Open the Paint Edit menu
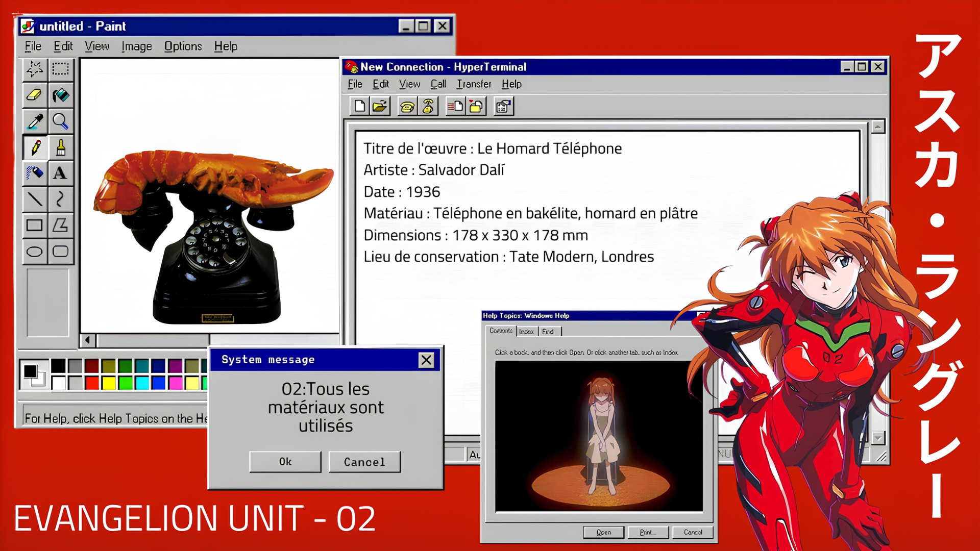980x551 pixels. 63,46
